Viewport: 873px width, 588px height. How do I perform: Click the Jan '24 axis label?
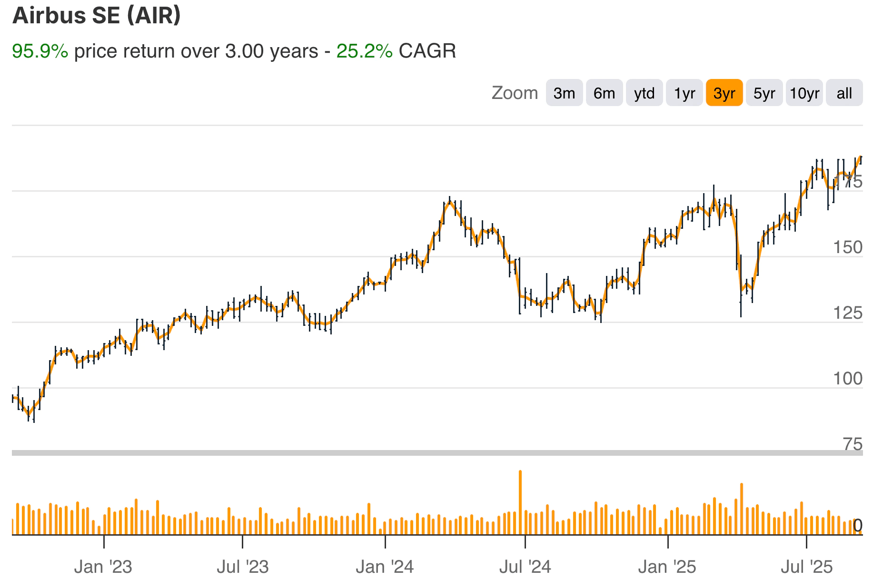(x=385, y=567)
